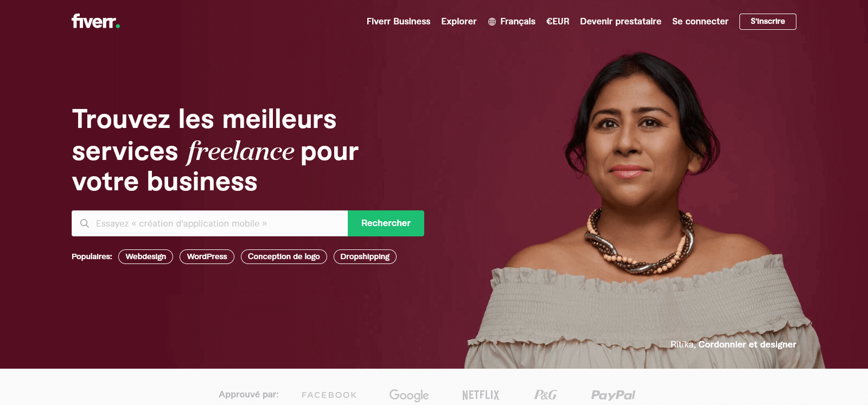Select the Conception de logo tag
Screen dimensions: 868x405
coord(284,256)
